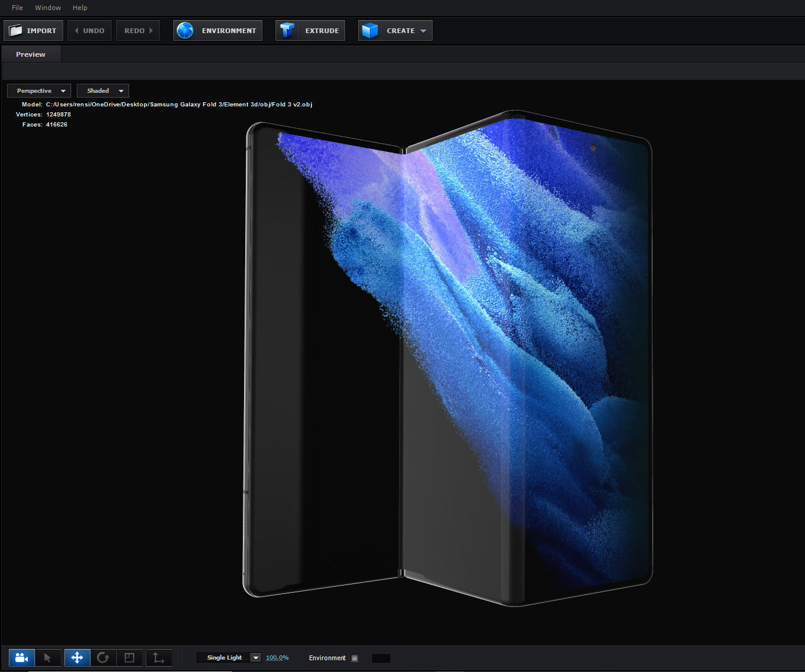Open the Perspective view dropdown

pyautogui.click(x=39, y=91)
